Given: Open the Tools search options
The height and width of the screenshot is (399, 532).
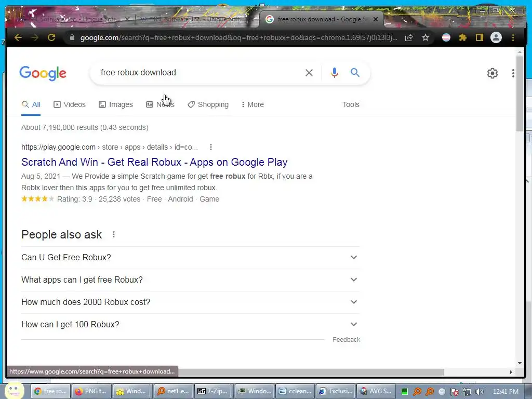Looking at the screenshot, I should (x=351, y=104).
